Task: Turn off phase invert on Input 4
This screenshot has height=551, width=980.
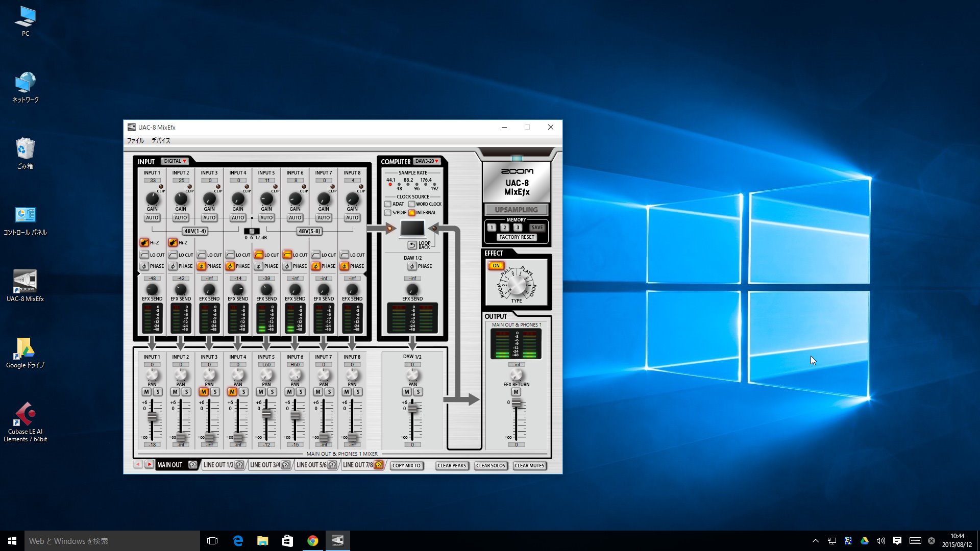Action: (x=230, y=266)
